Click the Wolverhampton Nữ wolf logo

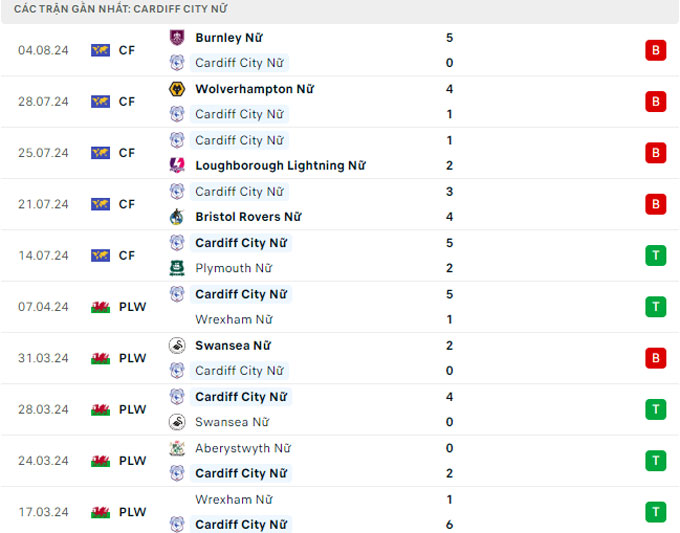[x=177, y=89]
